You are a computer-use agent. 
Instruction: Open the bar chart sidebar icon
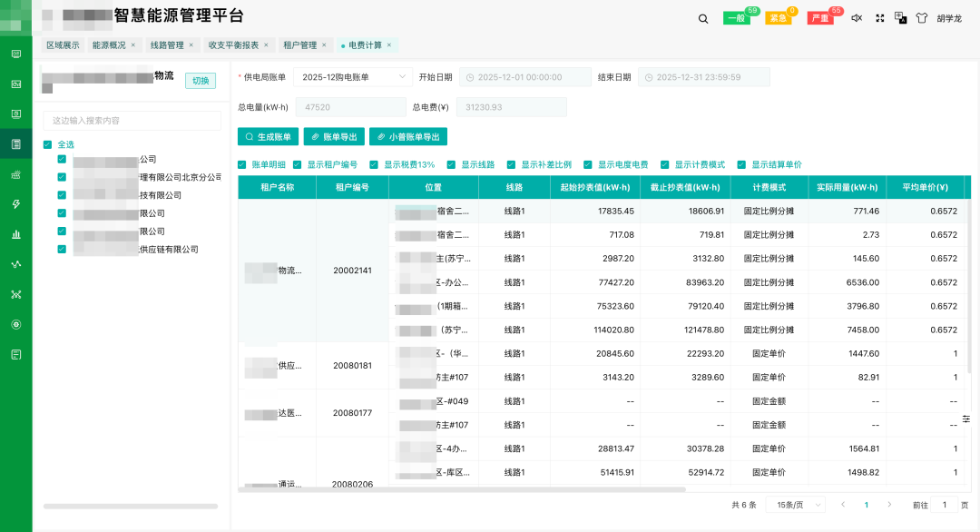[16, 234]
